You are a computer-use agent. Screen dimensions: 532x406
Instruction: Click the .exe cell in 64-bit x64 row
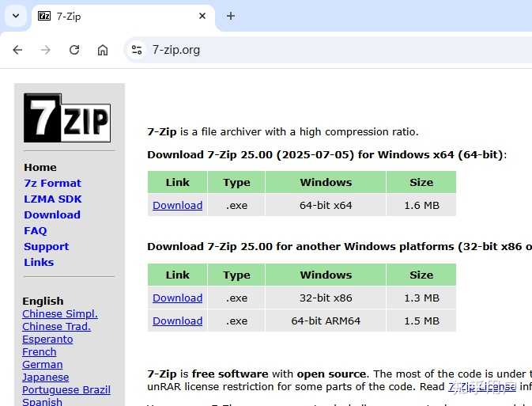pyautogui.click(x=236, y=205)
